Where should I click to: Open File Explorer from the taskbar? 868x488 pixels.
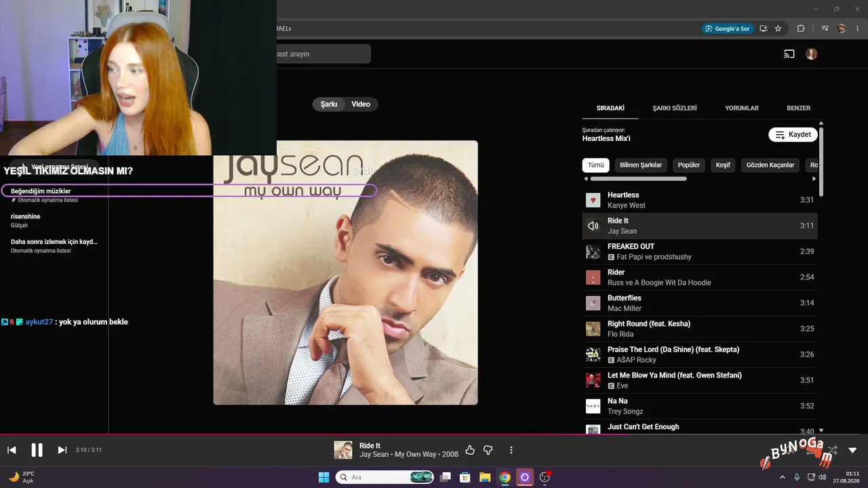click(x=485, y=477)
